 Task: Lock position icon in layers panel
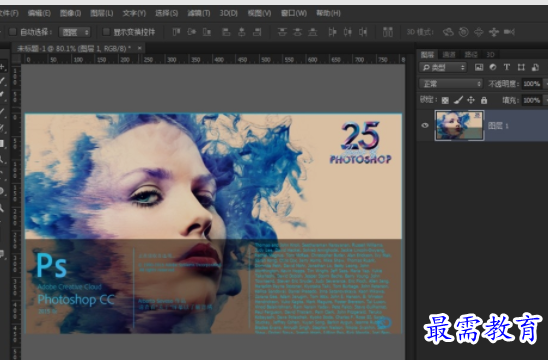coord(471,101)
